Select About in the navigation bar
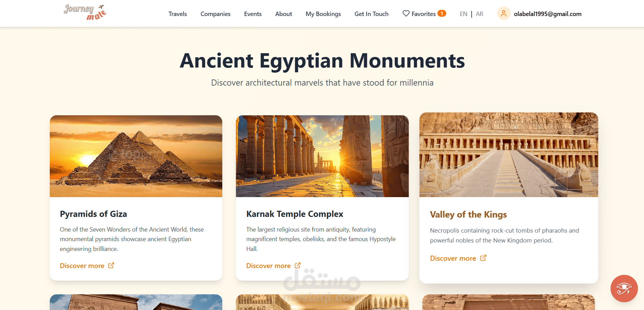Image resolution: width=644 pixels, height=310 pixels. 284,14
